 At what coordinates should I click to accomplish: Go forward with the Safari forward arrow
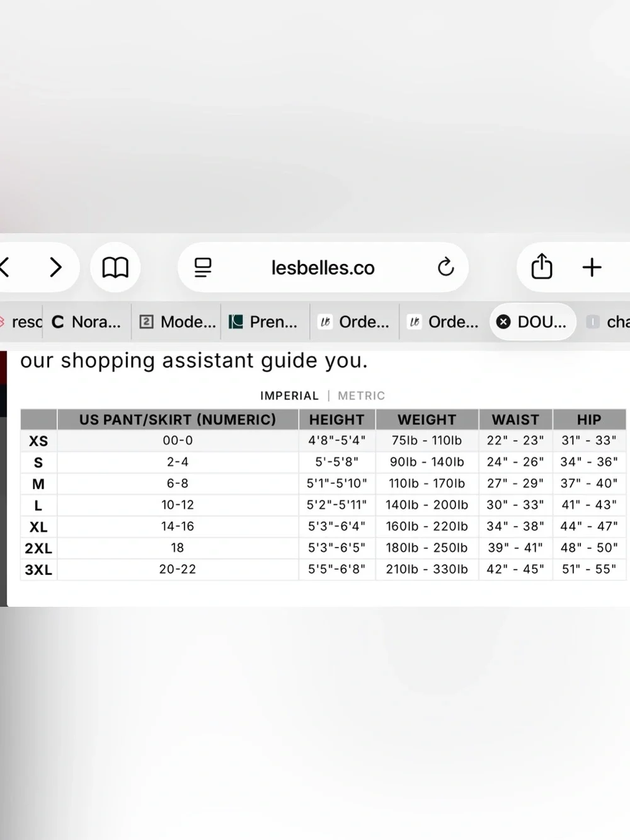click(x=56, y=267)
